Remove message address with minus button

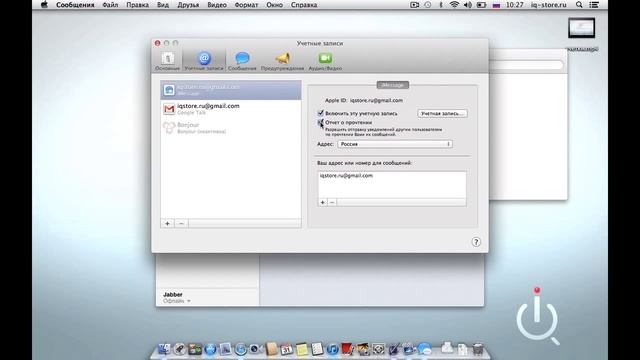332,202
